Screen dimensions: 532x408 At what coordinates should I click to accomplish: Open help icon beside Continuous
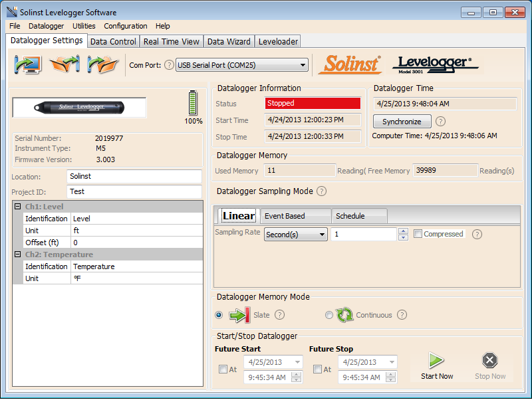coord(402,315)
